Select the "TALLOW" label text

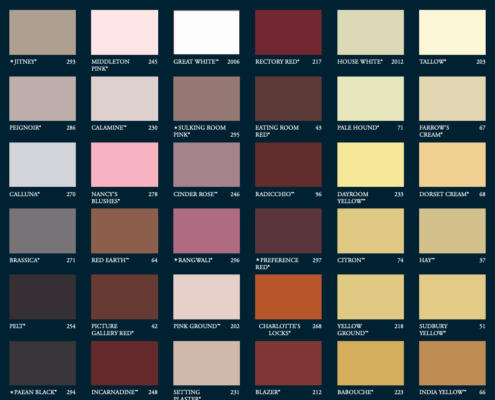pyautogui.click(x=432, y=62)
